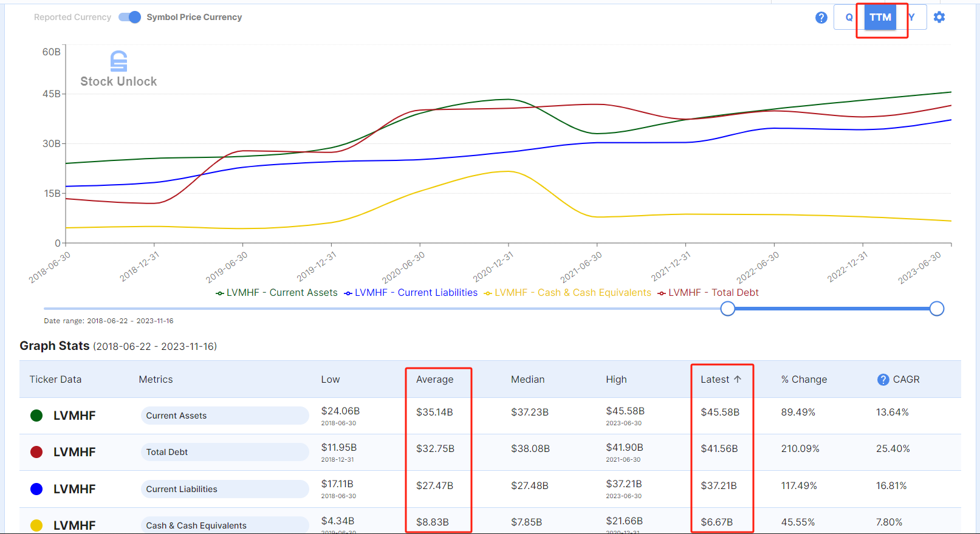The height and width of the screenshot is (534, 980).
Task: Click the $7.85B median value
Action: (x=527, y=522)
